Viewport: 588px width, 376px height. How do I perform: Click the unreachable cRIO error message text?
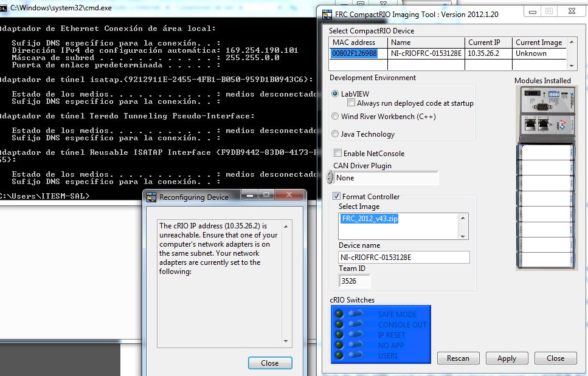click(218, 248)
